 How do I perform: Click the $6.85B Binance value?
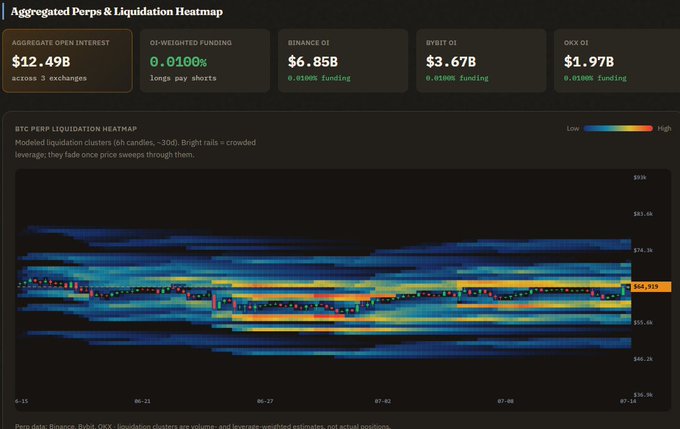pos(313,62)
